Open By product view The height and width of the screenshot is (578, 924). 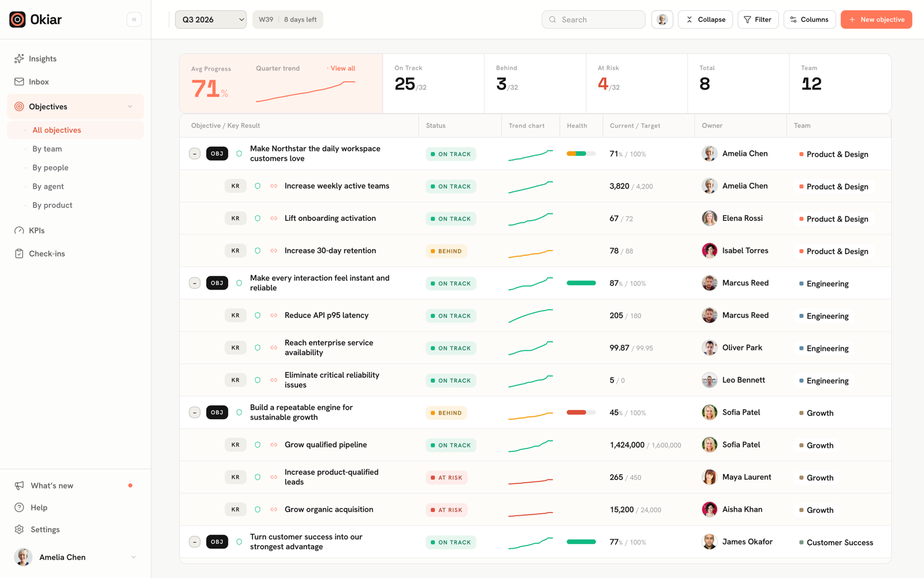click(53, 205)
